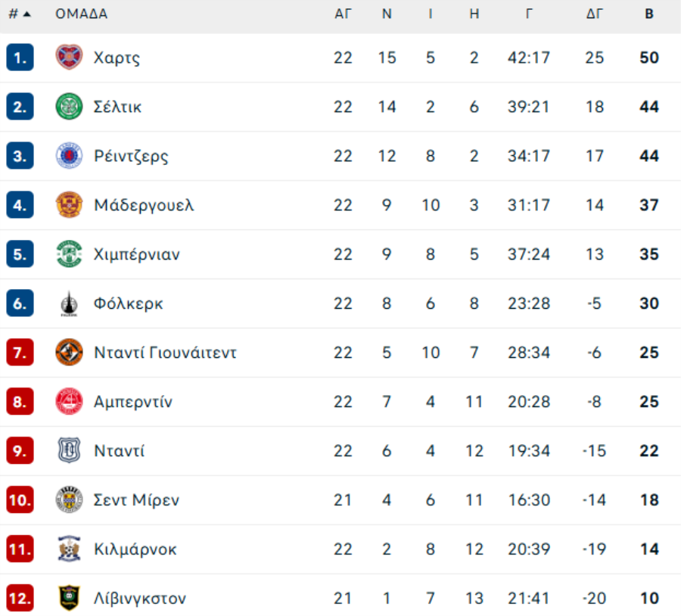Click the Dundee (Νταντί) club crest
681x616 pixels.
click(x=69, y=451)
